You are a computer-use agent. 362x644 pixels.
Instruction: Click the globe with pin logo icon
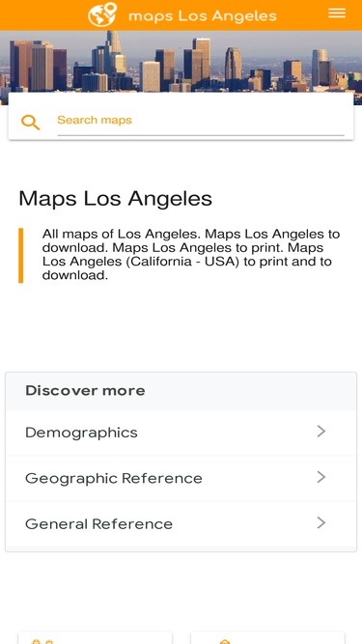pos(102,14)
